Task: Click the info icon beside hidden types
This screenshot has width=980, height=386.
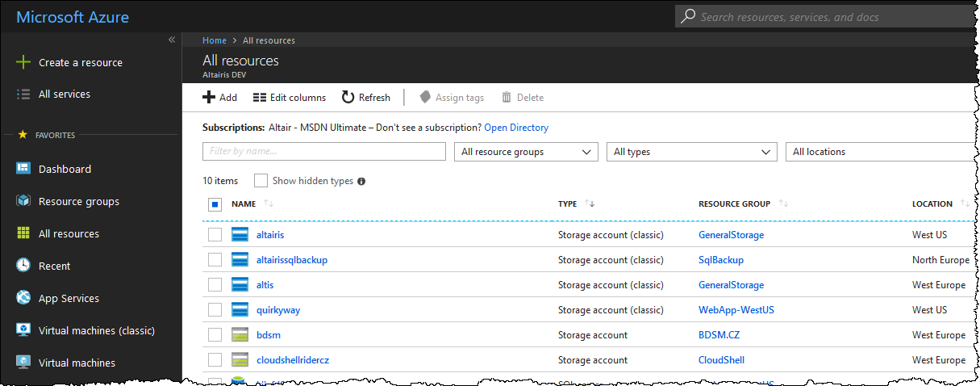Action: [x=361, y=182]
